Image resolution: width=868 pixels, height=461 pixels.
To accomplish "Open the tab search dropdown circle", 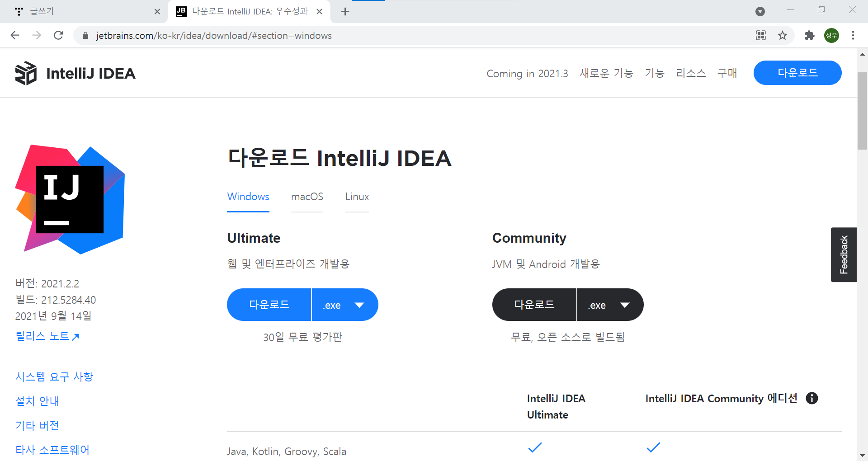I will [760, 11].
